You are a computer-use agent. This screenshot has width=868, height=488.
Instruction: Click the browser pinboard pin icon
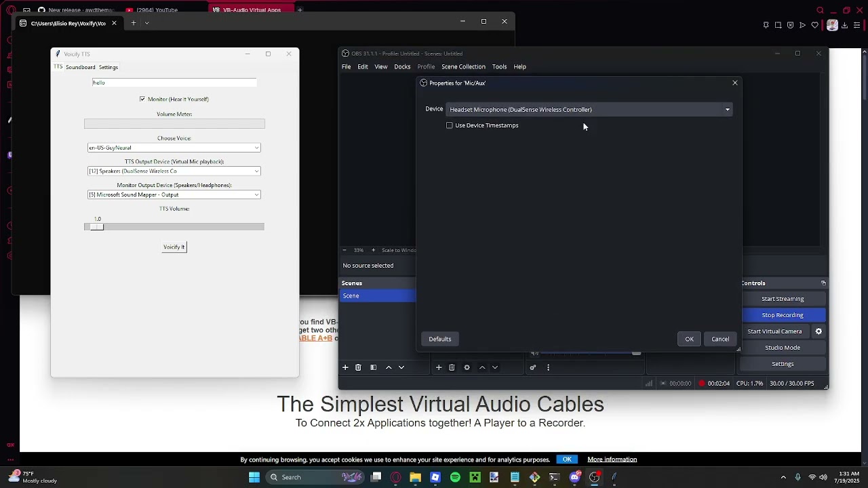(766, 25)
